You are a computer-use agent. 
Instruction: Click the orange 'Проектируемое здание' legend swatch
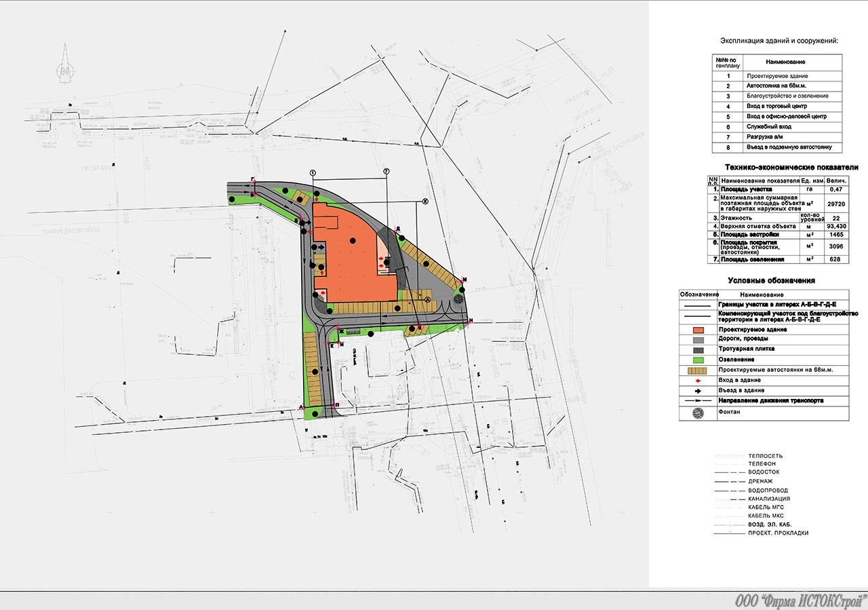697,329
